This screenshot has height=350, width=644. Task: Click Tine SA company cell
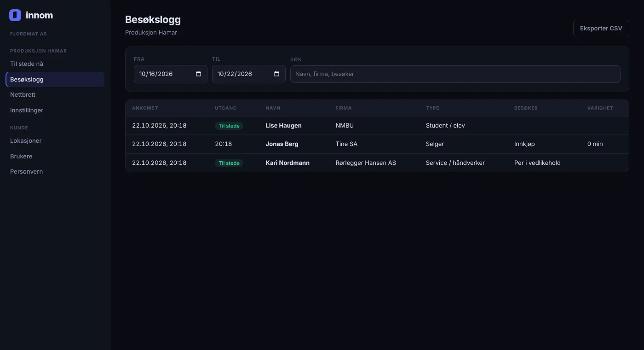[346, 144]
